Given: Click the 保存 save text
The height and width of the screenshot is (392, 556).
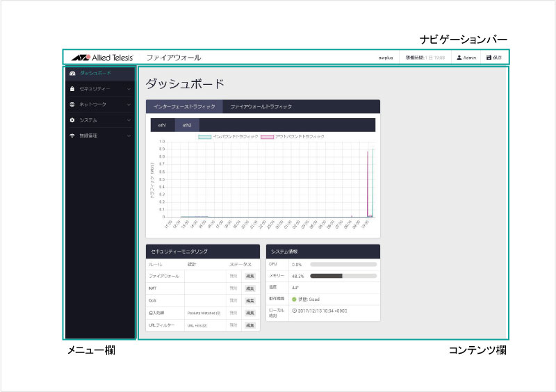Looking at the screenshot, I should 498,58.
